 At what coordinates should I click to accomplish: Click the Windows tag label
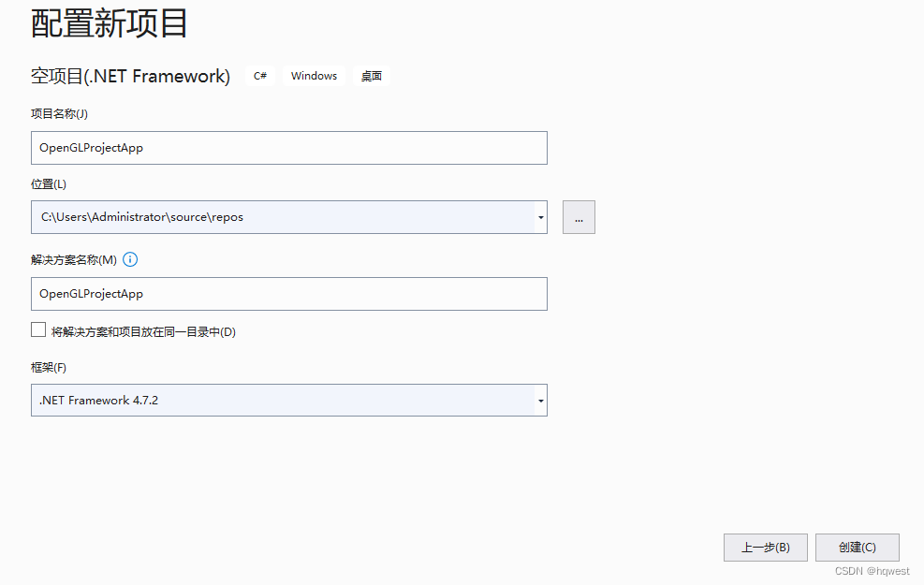(x=315, y=76)
